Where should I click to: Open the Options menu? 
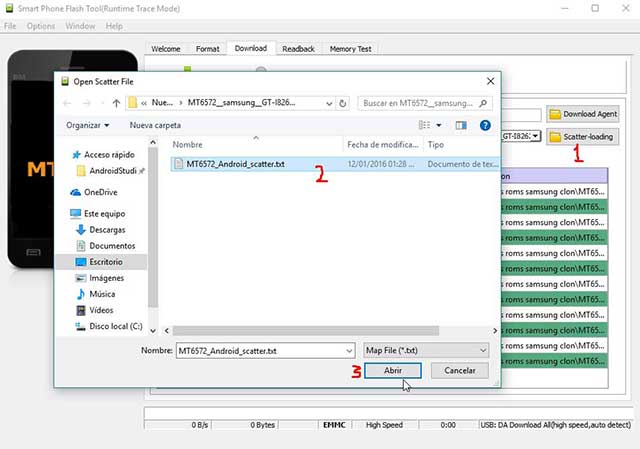click(41, 26)
